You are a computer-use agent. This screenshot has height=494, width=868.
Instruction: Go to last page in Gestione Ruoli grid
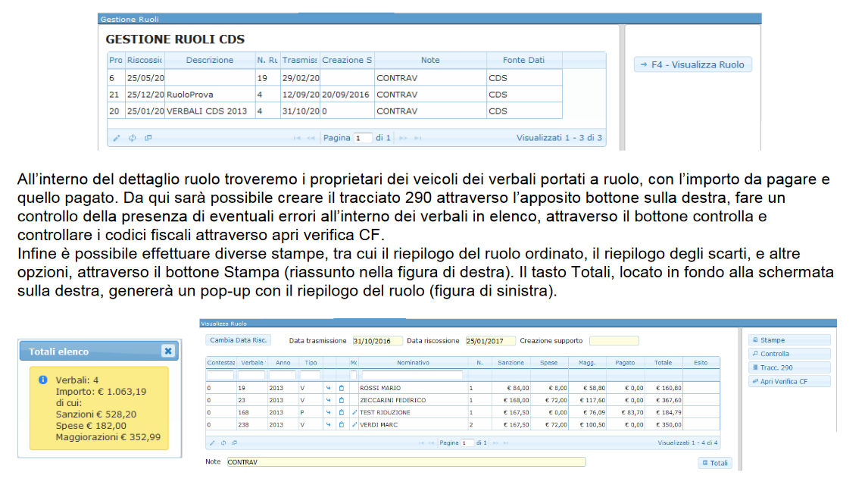(418, 138)
